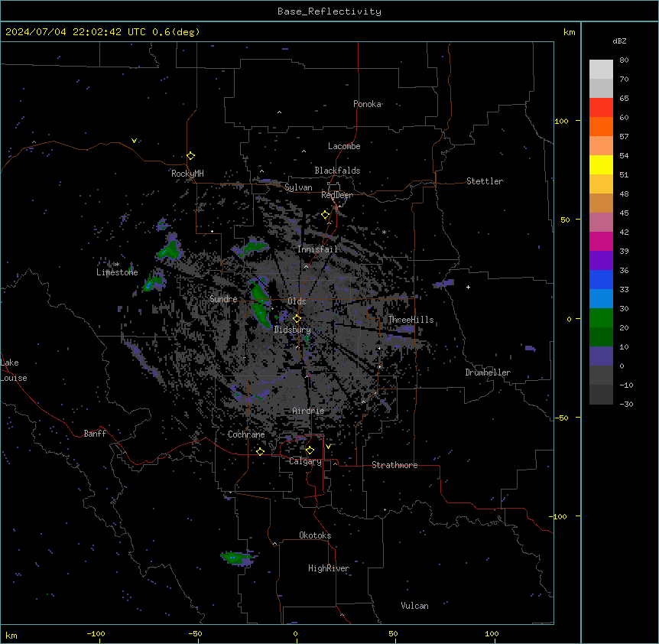This screenshot has width=659, height=644.
Task: Click the Lacombe city label
Action: (x=344, y=146)
